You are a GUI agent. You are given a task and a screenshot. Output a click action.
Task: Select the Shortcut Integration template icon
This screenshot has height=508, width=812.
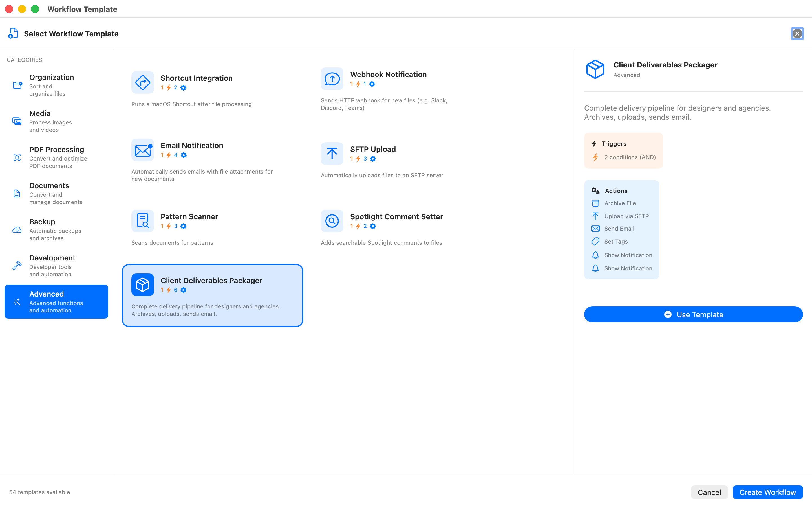coord(143,82)
